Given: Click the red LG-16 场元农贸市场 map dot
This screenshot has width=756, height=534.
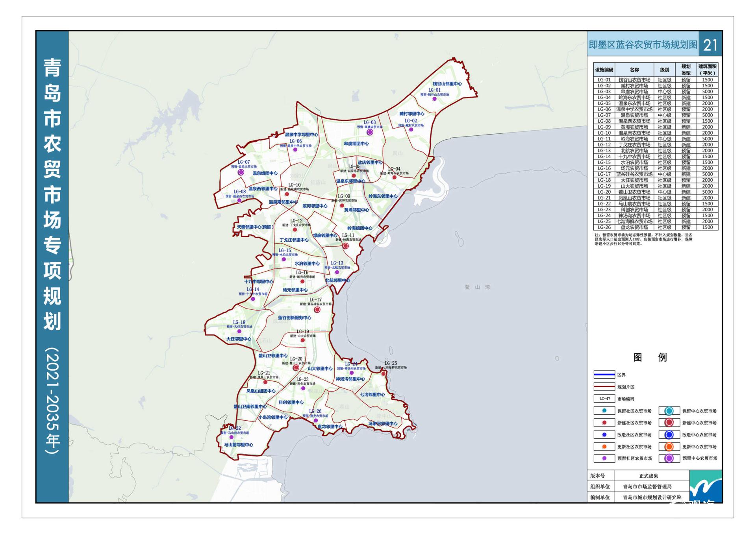Looking at the screenshot, I should pyautogui.click(x=302, y=282).
